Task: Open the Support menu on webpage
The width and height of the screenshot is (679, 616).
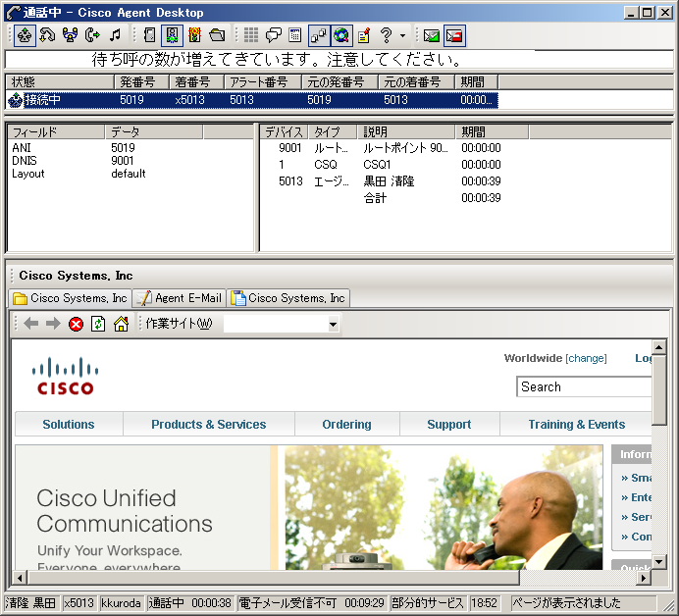Action: coord(449,424)
